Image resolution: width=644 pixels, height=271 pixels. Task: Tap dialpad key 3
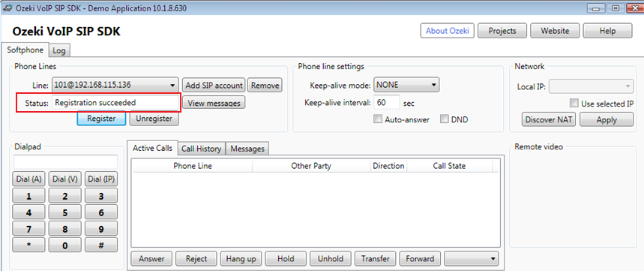(101, 196)
